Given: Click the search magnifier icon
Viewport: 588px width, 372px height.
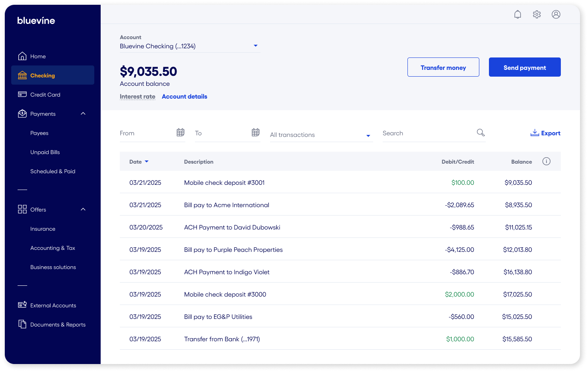Looking at the screenshot, I should 481,133.
